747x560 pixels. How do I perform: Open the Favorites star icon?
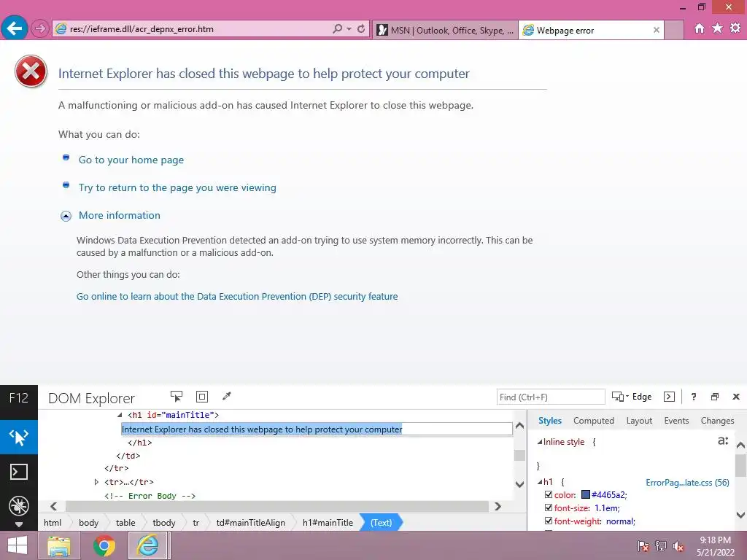[717, 28]
